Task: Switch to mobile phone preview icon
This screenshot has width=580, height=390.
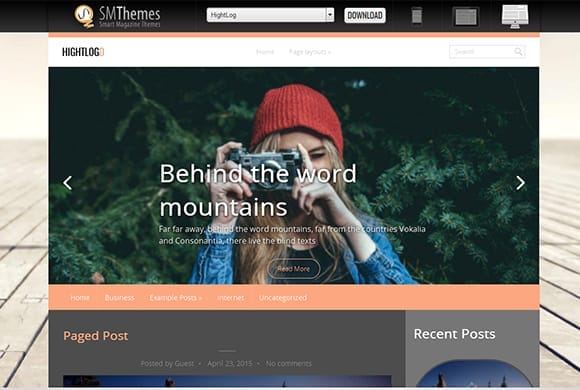Action: [x=417, y=16]
